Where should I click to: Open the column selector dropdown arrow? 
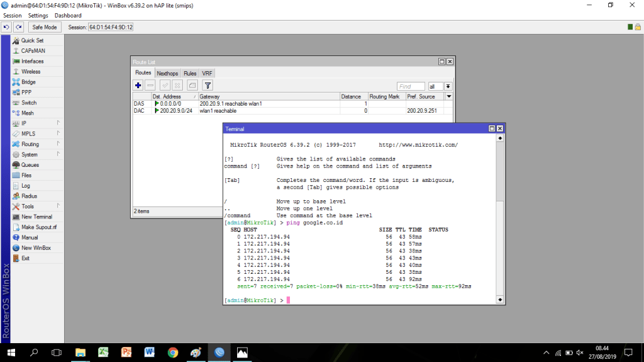(448, 96)
